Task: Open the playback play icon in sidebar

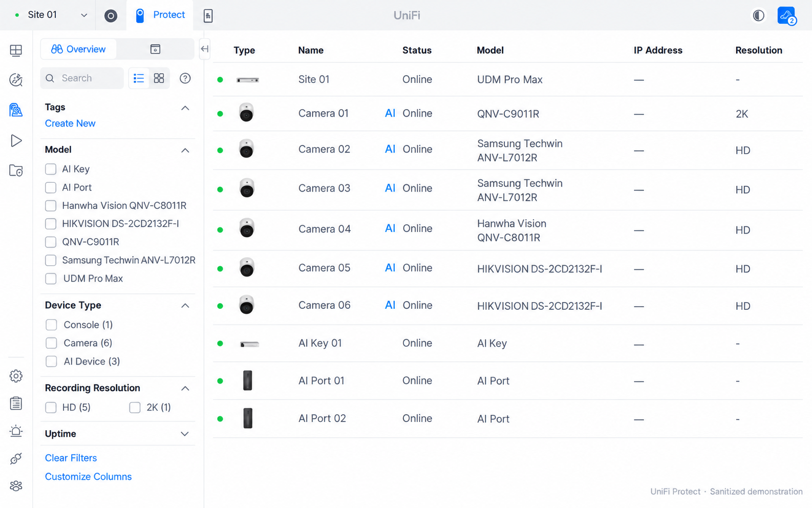Action: click(x=16, y=140)
